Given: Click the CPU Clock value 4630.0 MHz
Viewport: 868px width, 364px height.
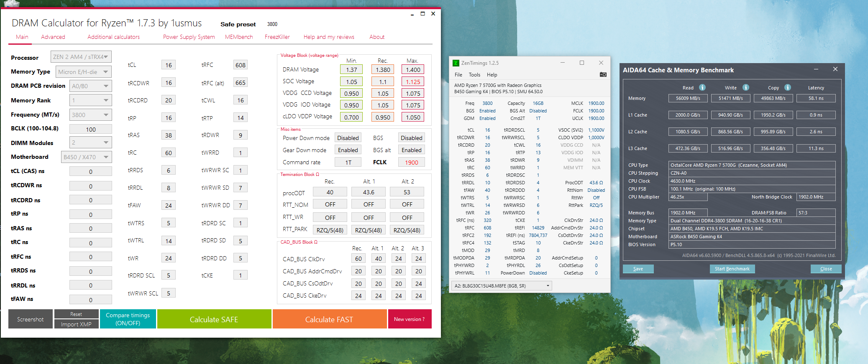Looking at the screenshot, I should click(x=752, y=181).
